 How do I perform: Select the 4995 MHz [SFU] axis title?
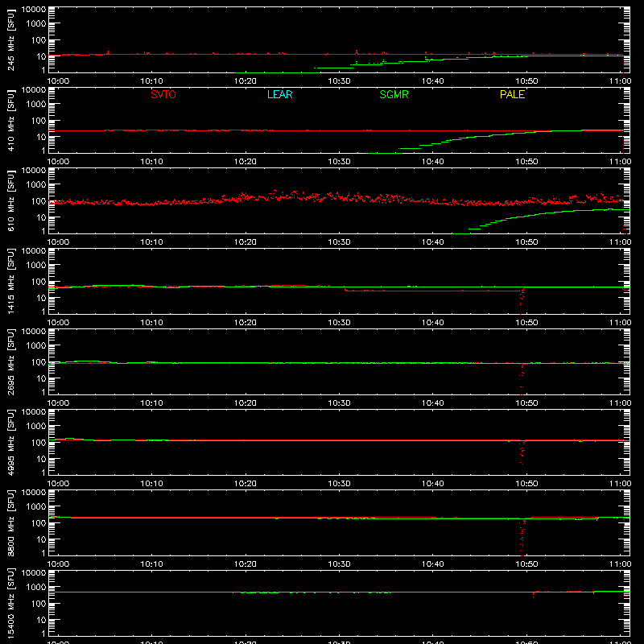[x=10, y=442]
